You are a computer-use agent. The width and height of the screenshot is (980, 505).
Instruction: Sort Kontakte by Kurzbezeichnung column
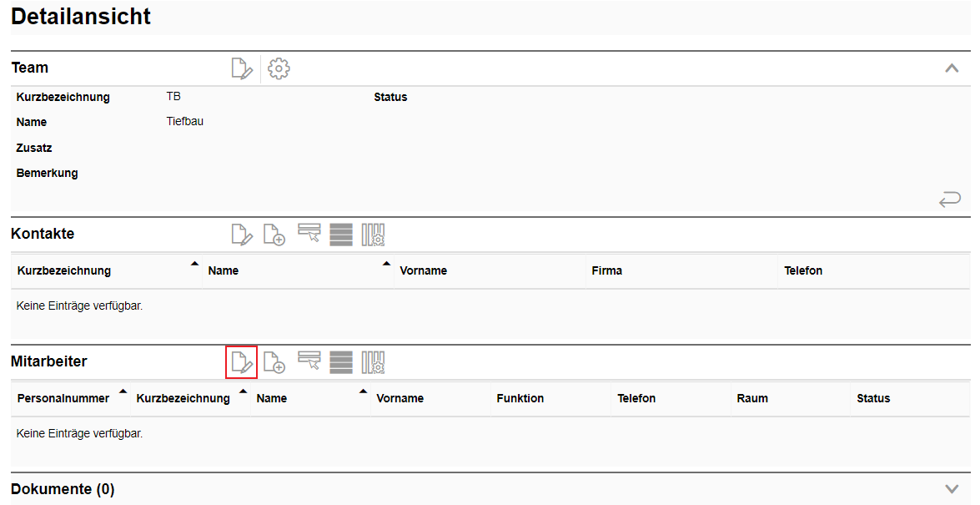coord(64,270)
